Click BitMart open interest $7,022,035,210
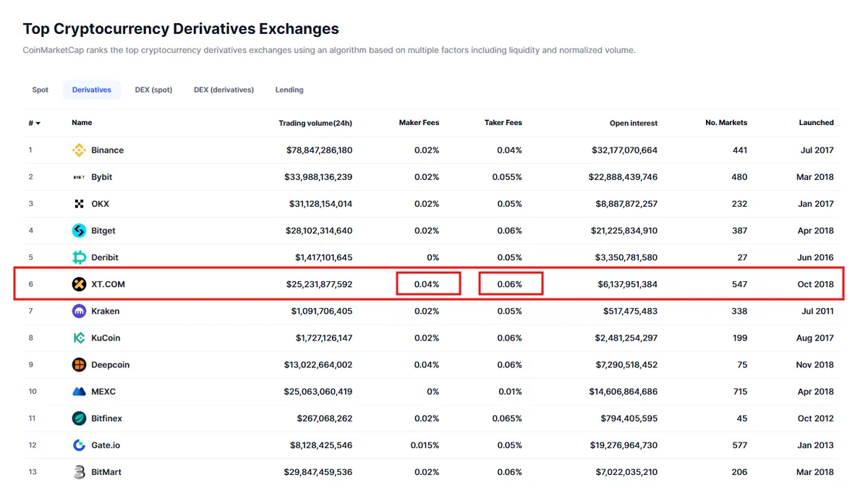Viewport: 868px width, 488px height. point(627,472)
